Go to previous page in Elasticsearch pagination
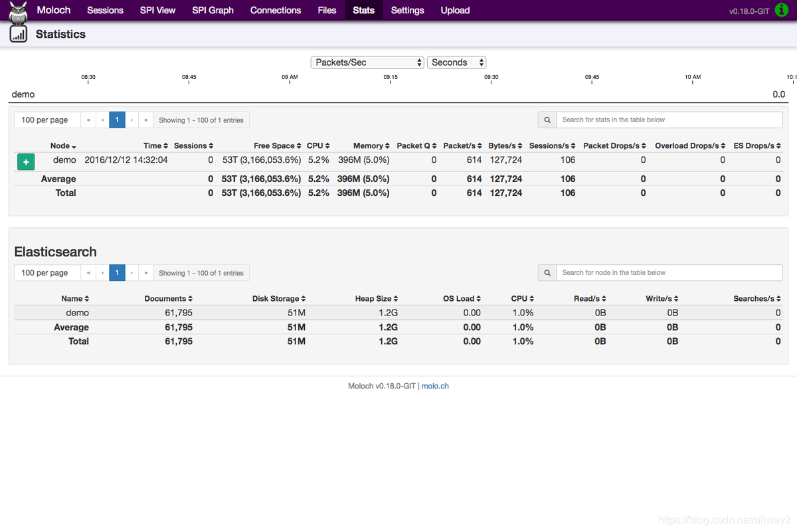797x532 pixels. tap(102, 273)
